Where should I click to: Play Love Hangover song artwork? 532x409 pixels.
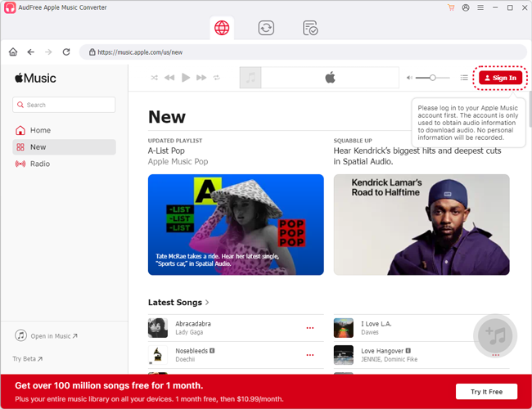click(x=344, y=355)
